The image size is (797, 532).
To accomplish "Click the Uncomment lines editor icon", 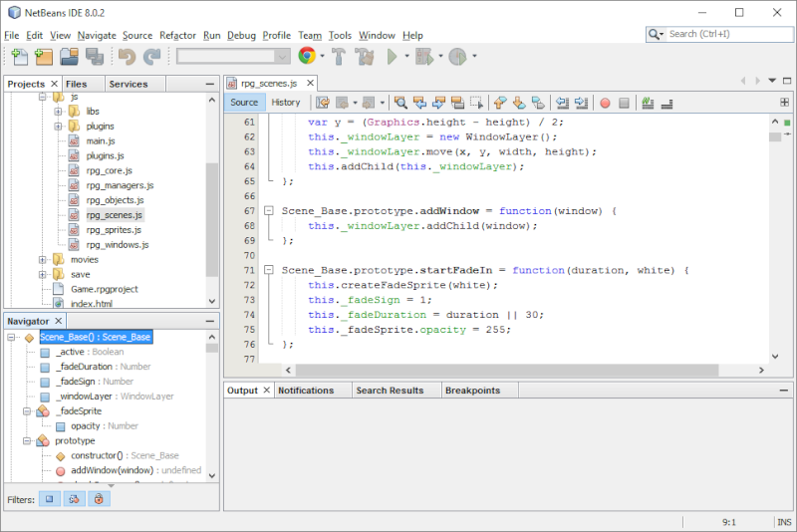I will [x=666, y=104].
